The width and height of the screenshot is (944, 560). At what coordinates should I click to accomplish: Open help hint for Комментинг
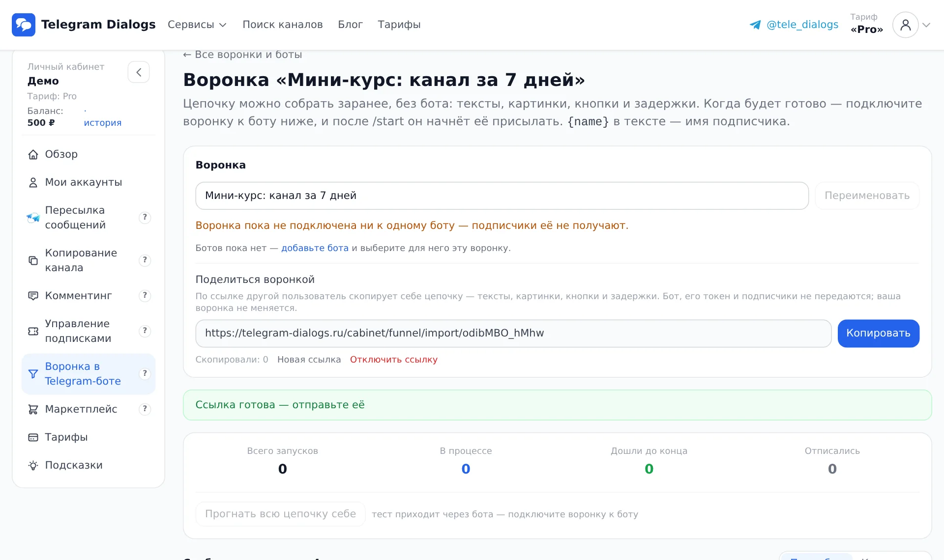point(145,295)
